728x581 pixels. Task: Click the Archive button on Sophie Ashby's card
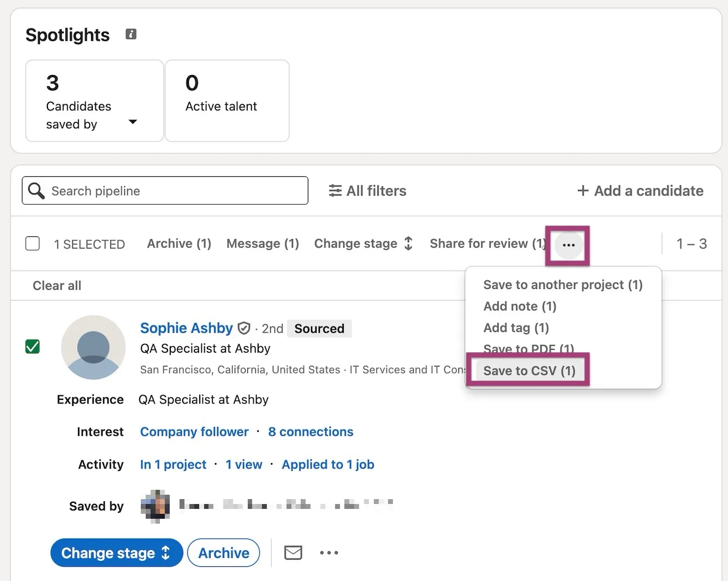223,553
